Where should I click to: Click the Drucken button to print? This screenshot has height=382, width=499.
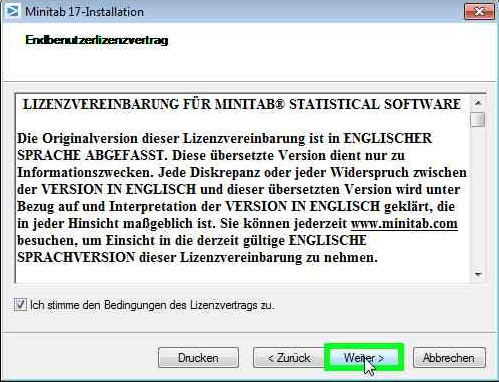click(x=198, y=358)
